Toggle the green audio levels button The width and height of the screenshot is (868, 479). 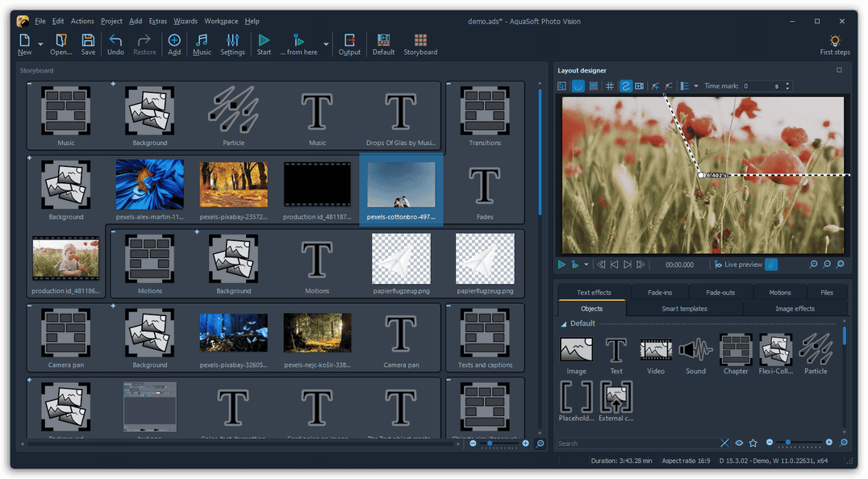(x=771, y=264)
